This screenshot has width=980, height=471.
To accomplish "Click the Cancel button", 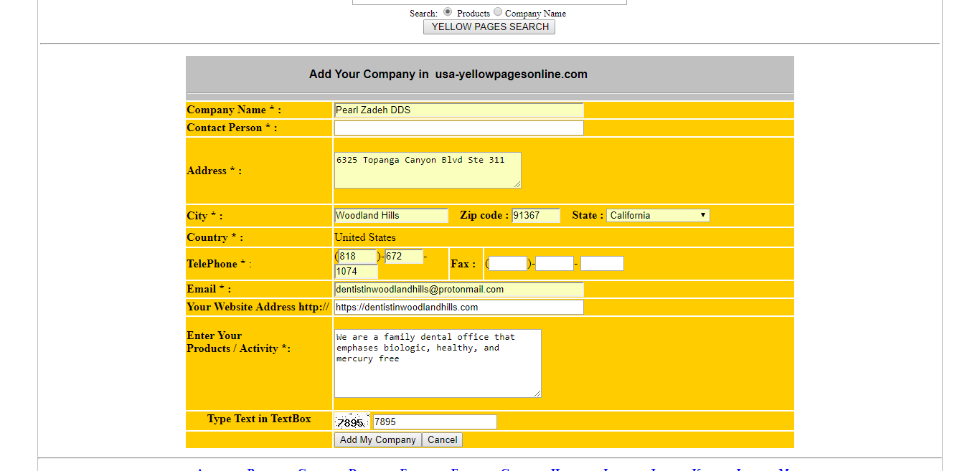I will tap(443, 440).
